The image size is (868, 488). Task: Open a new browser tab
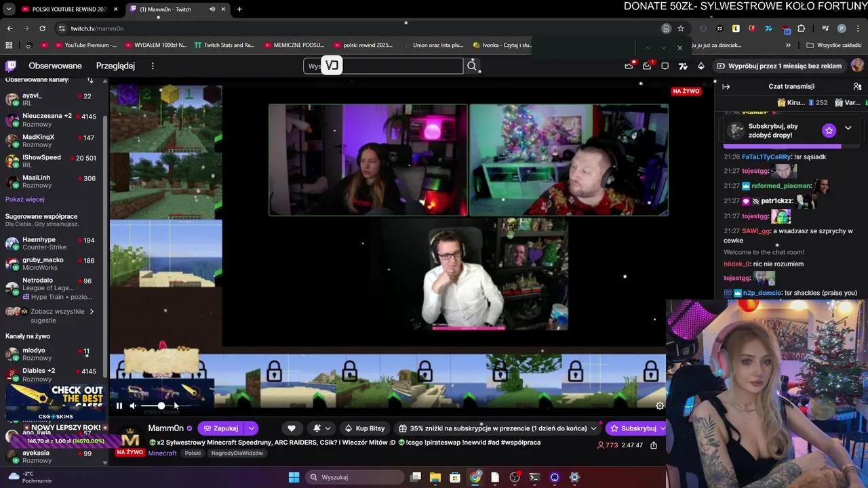tap(239, 9)
